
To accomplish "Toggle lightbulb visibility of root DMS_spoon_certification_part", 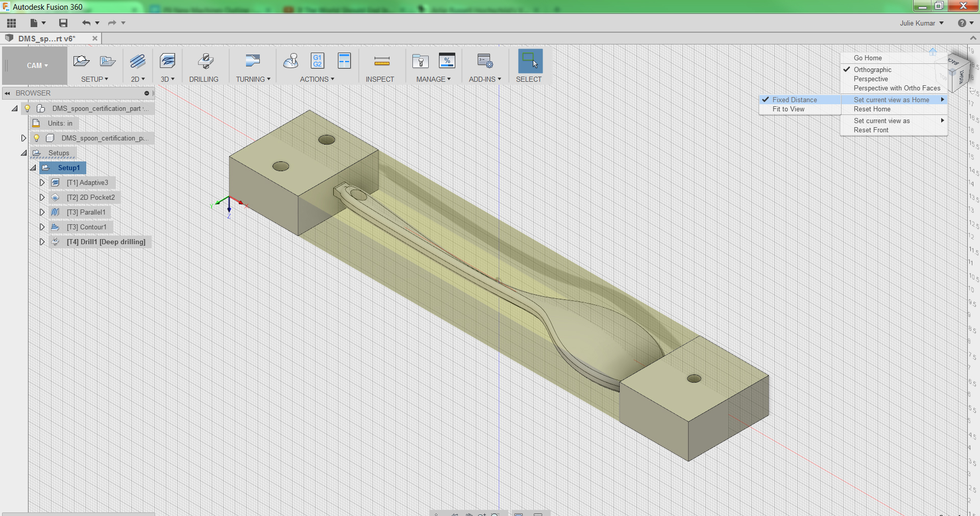I will [28, 109].
